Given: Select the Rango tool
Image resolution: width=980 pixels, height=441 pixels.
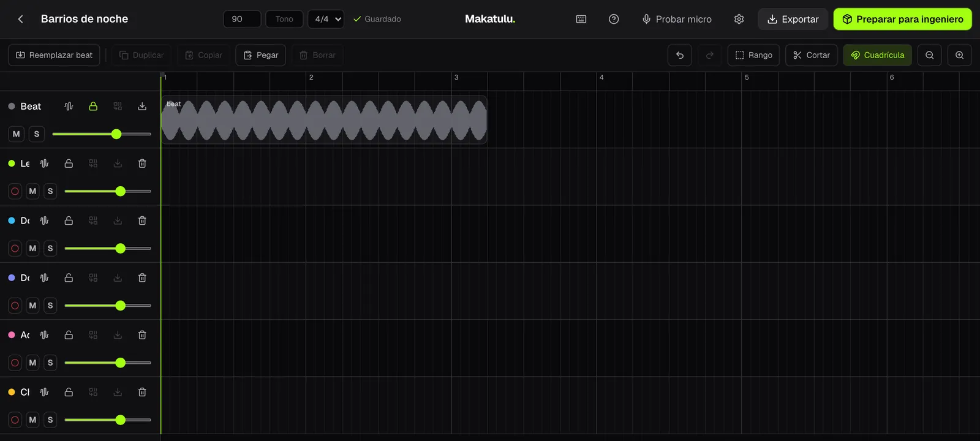Looking at the screenshot, I should pyautogui.click(x=754, y=55).
